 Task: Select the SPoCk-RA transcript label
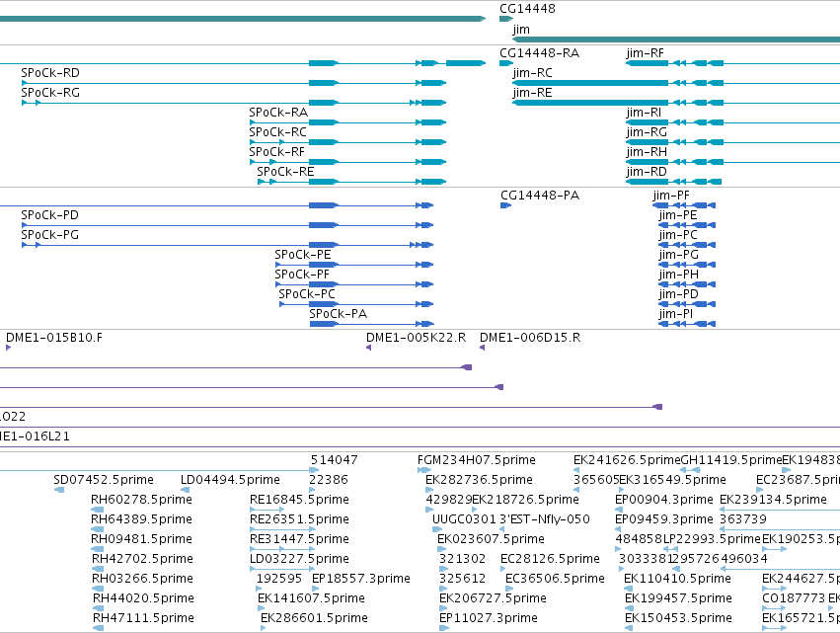[278, 113]
